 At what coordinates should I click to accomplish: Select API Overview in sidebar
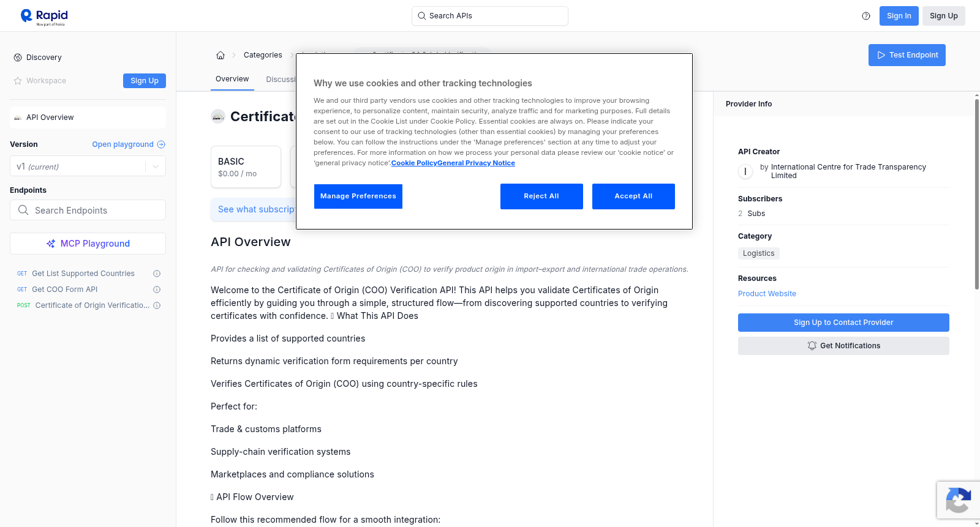[88, 118]
